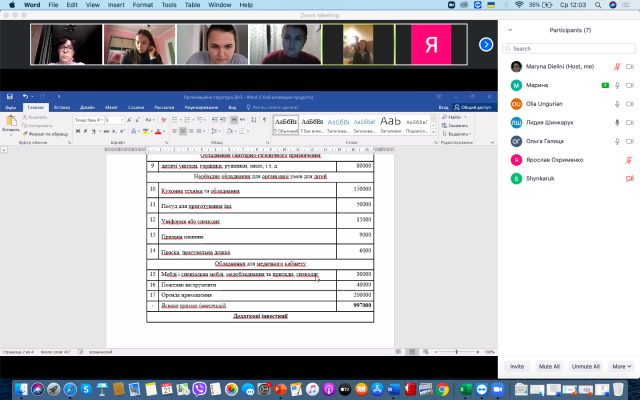Image resolution: width=640 pixels, height=400 pixels.
Task: Align text left in paragraph group
Action: click(175, 131)
